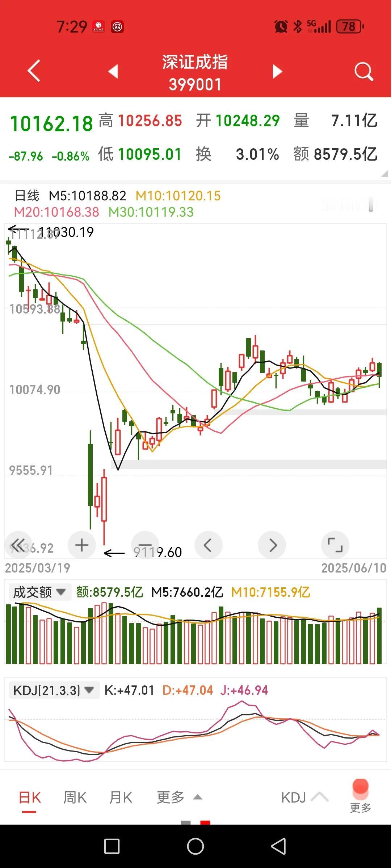
Task: Tap the M20:10168.38 moving average label
Action: (x=56, y=212)
